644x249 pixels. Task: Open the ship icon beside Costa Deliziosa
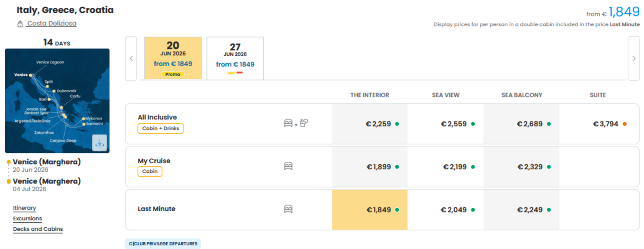point(20,24)
